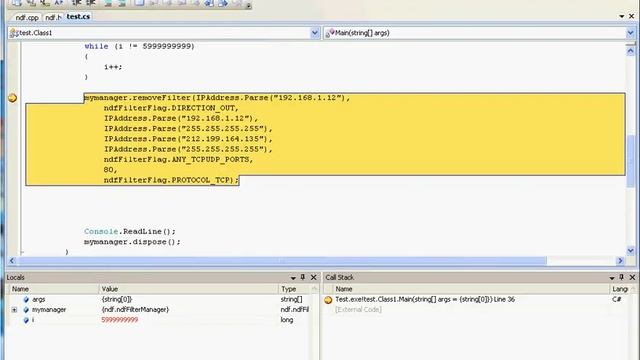Click the editor horizontal scrollbar thumb
The height and width of the screenshot is (360, 640).
click(x=282, y=260)
